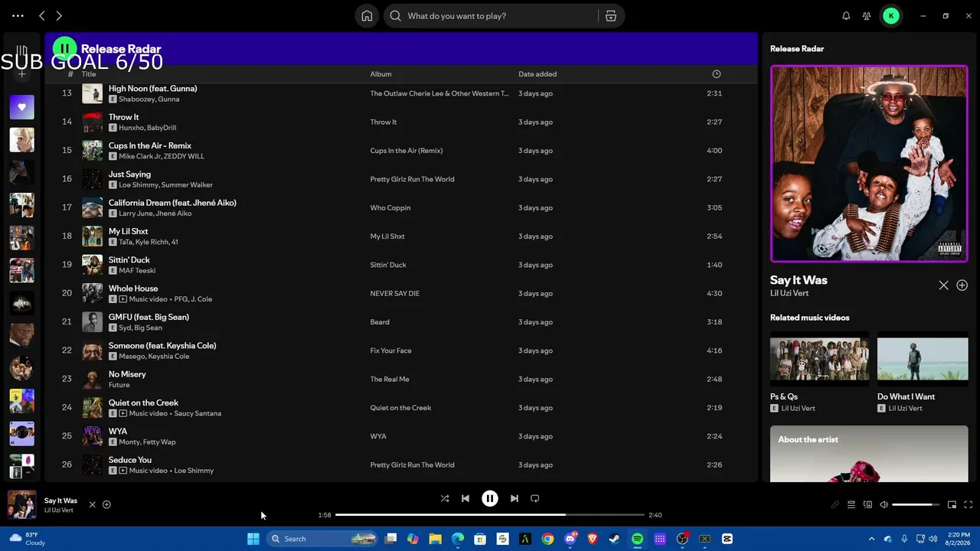Open the lyrics microphone icon
Screen dimensions: 980x551
(835, 505)
